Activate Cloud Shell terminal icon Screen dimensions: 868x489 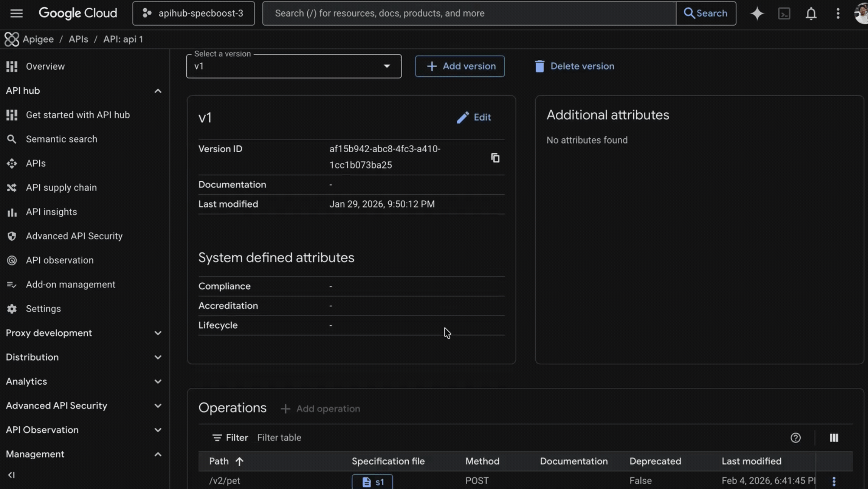click(x=784, y=14)
